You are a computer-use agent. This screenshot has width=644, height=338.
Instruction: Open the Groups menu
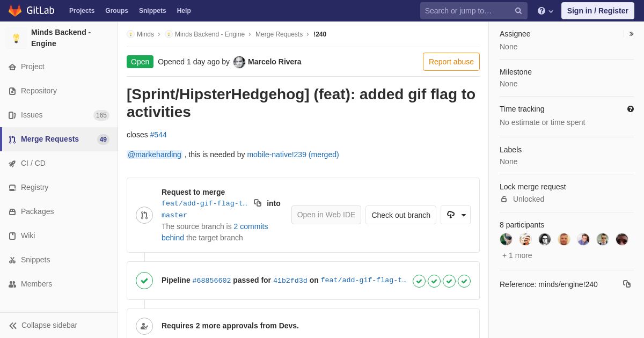point(116,11)
